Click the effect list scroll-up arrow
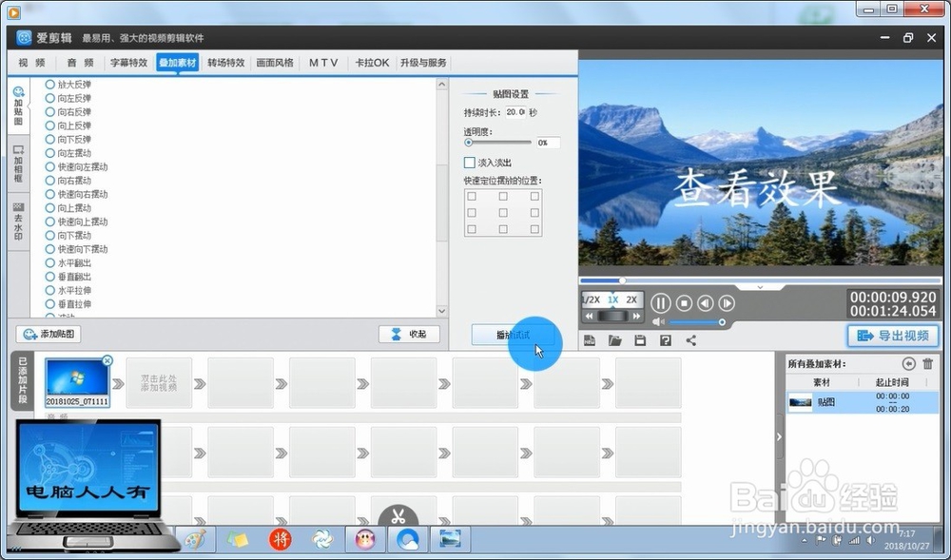Image resolution: width=951 pixels, height=560 pixels. click(x=442, y=85)
